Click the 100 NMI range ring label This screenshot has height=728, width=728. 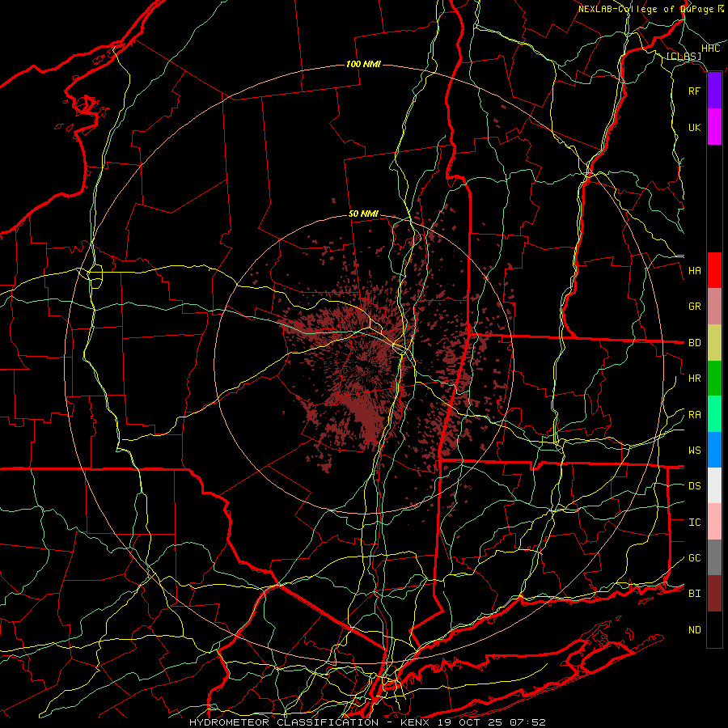point(363,64)
